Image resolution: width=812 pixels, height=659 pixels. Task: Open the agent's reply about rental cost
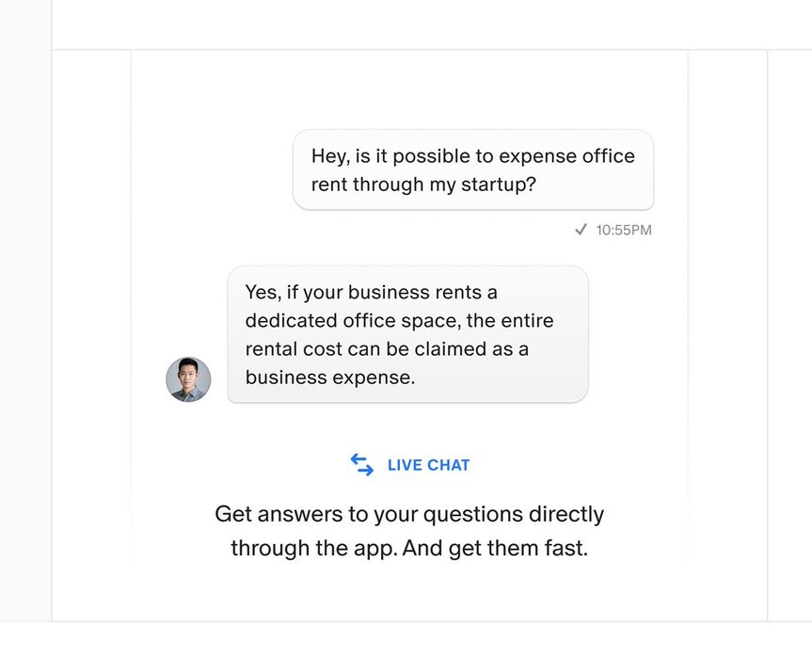click(x=407, y=334)
